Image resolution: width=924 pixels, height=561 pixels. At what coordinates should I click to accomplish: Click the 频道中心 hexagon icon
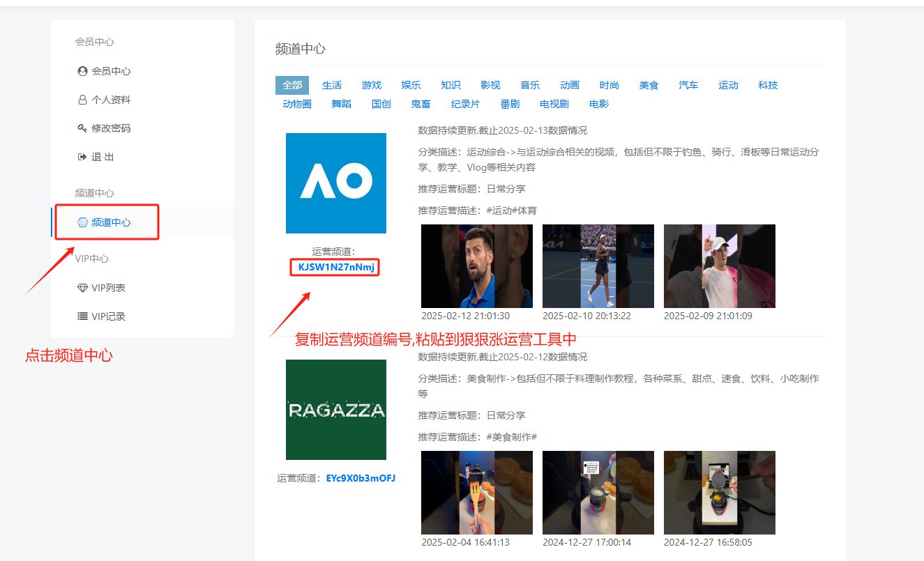(x=82, y=222)
